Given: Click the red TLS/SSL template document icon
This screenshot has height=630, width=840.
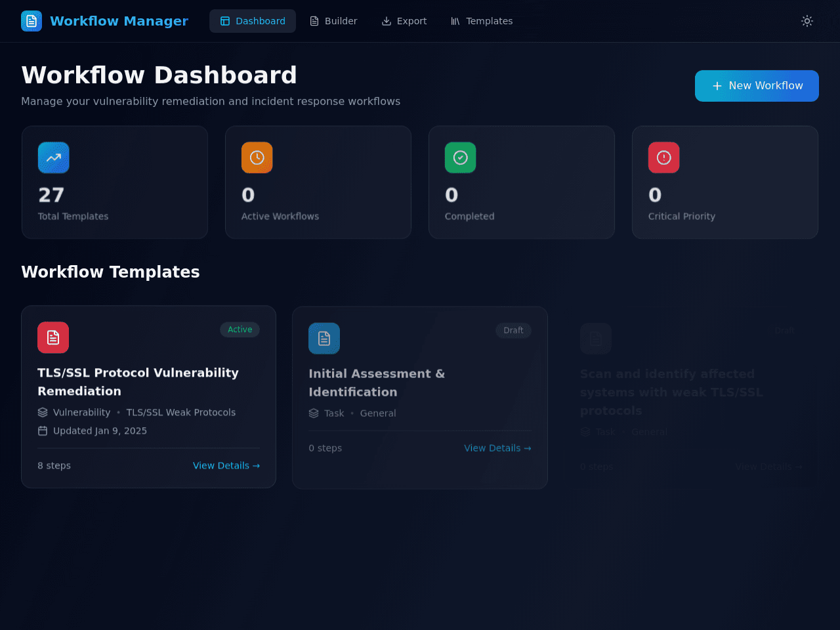Looking at the screenshot, I should click(53, 337).
